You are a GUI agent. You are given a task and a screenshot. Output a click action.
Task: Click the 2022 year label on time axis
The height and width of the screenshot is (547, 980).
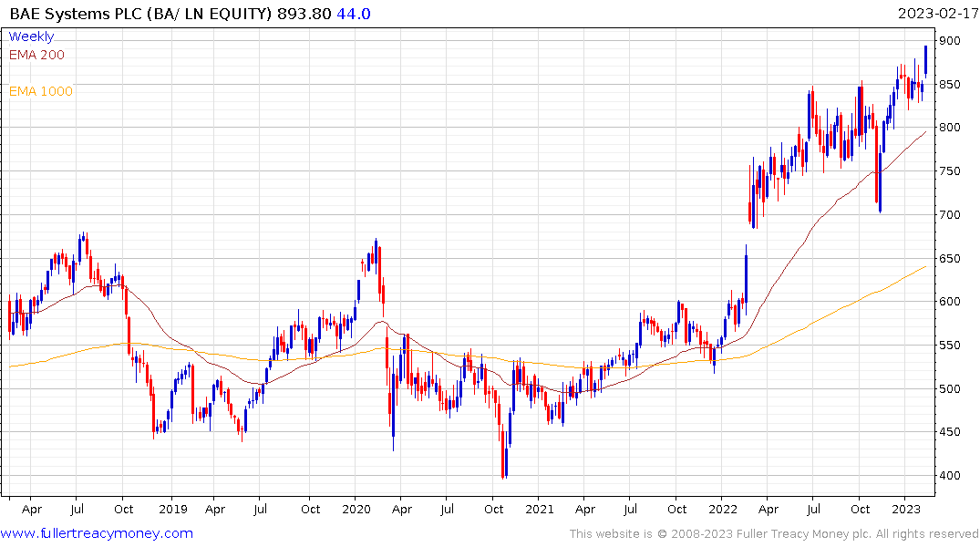pyautogui.click(x=723, y=509)
